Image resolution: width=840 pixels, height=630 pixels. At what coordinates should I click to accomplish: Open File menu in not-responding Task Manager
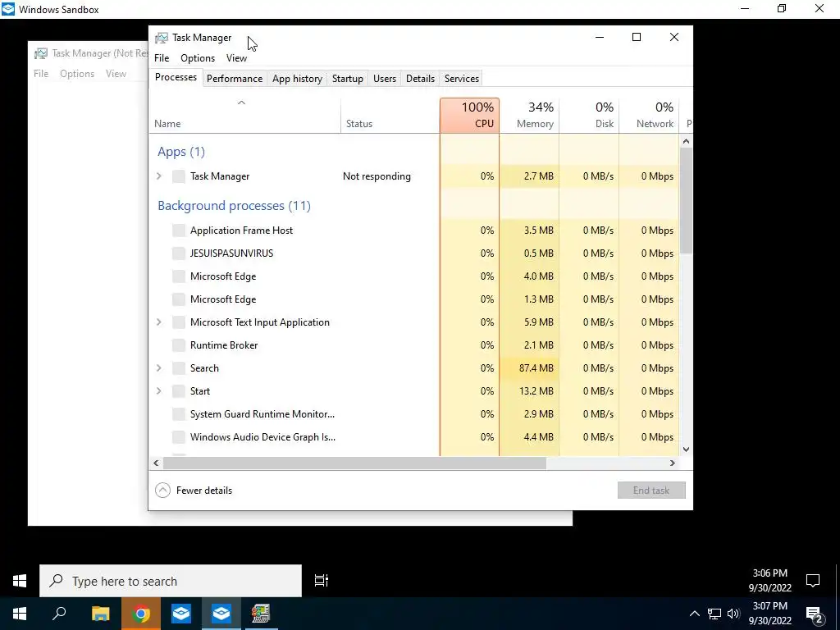coord(41,74)
